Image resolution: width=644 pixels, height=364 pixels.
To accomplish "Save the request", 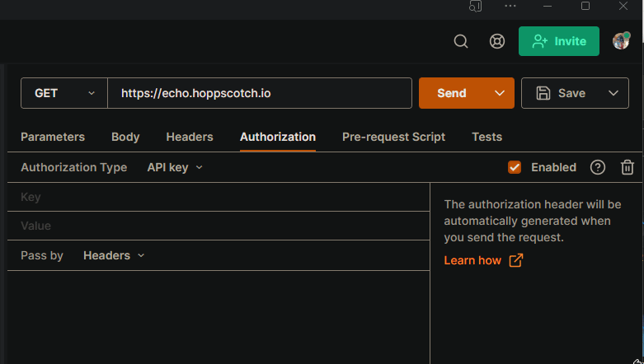I will (x=561, y=93).
